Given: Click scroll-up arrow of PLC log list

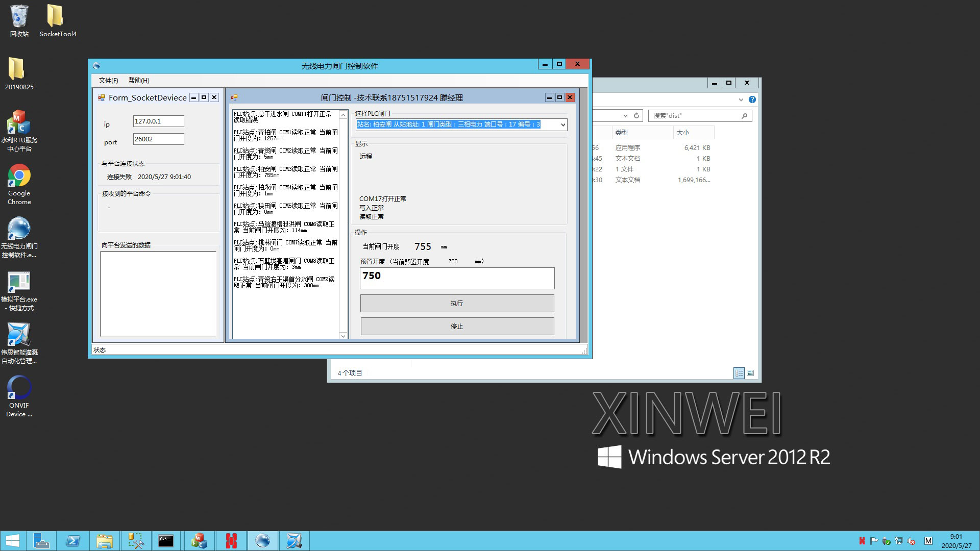Looking at the screenshot, I should point(343,115).
